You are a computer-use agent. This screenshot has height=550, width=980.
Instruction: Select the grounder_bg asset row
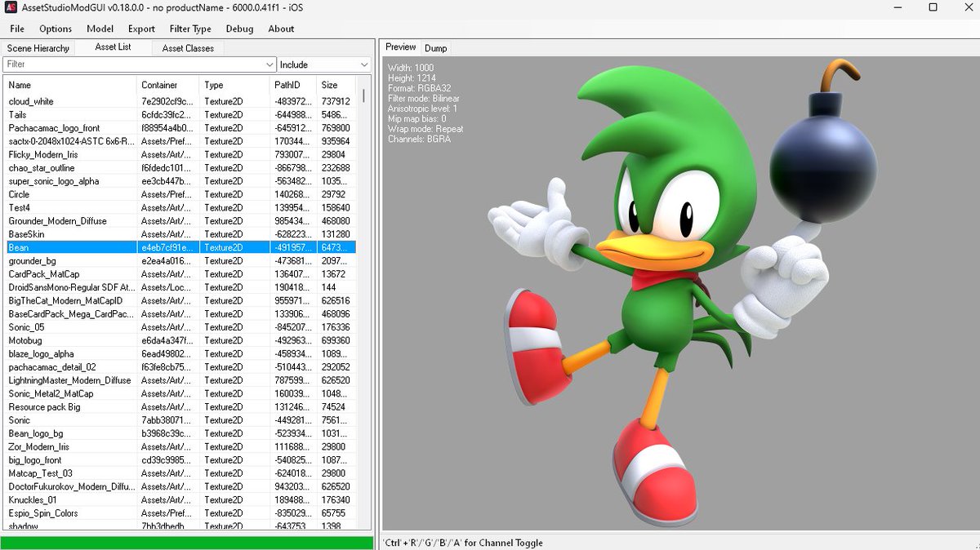pos(180,261)
